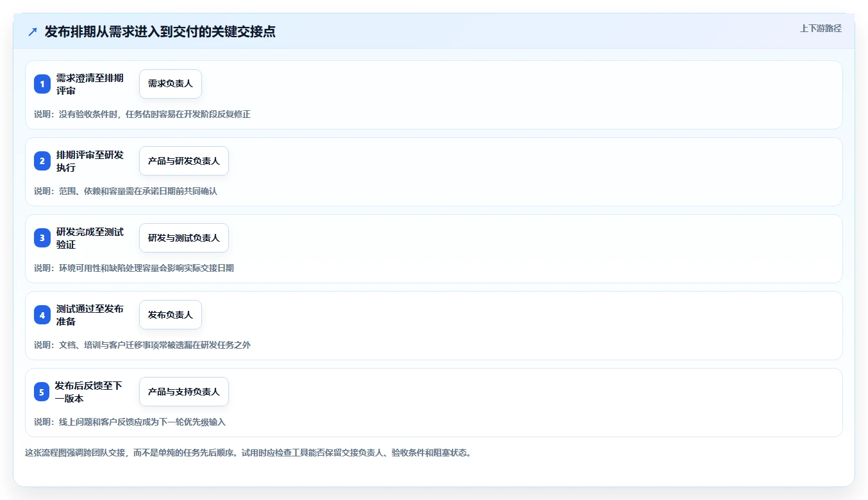Click the note about 文档、培训与客户迁移事项

click(142, 345)
